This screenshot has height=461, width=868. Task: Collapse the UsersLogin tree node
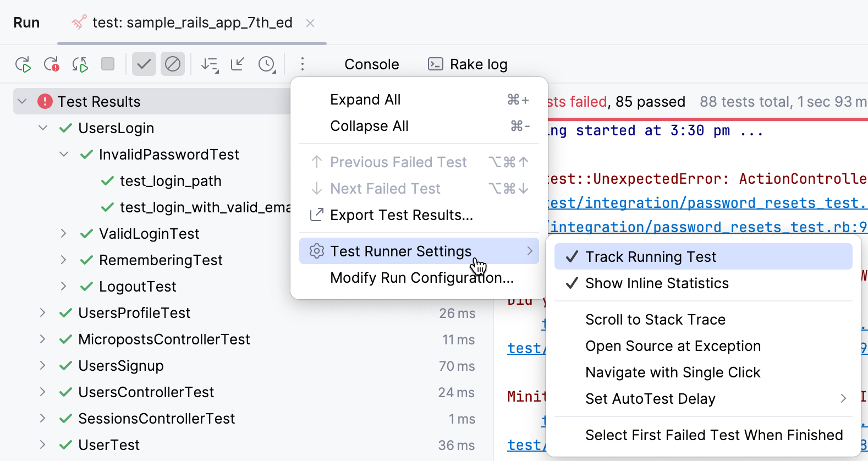click(43, 128)
